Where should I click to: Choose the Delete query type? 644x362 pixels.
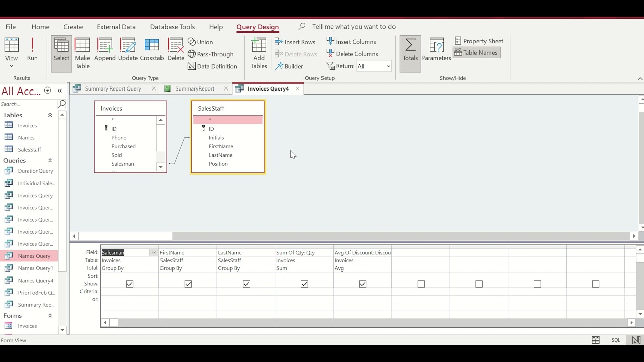point(176,49)
